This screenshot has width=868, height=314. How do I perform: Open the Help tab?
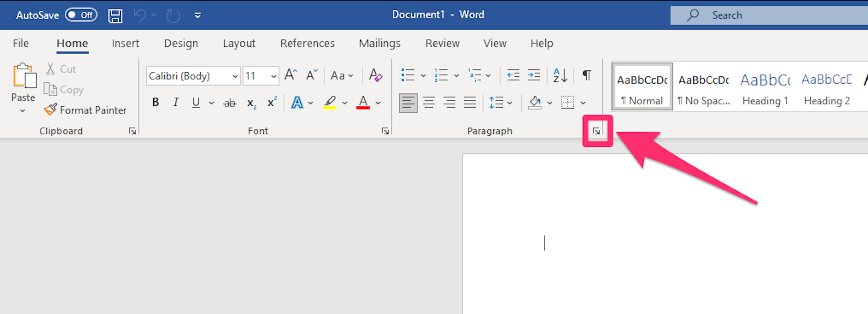(542, 43)
